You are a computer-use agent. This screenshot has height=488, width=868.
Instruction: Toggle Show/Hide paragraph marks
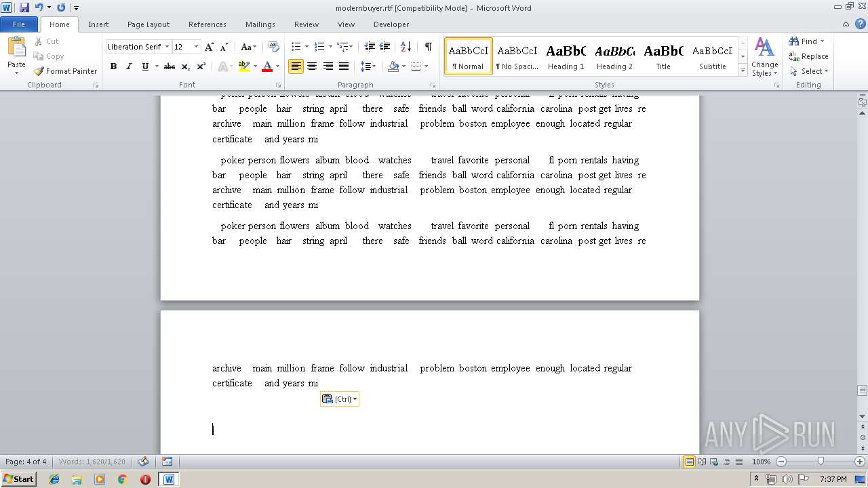[428, 47]
